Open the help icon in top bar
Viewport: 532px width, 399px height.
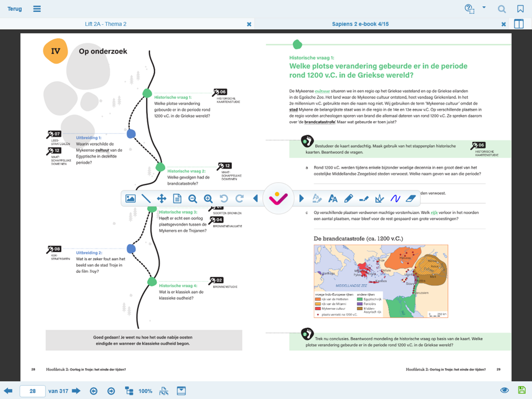click(x=469, y=9)
